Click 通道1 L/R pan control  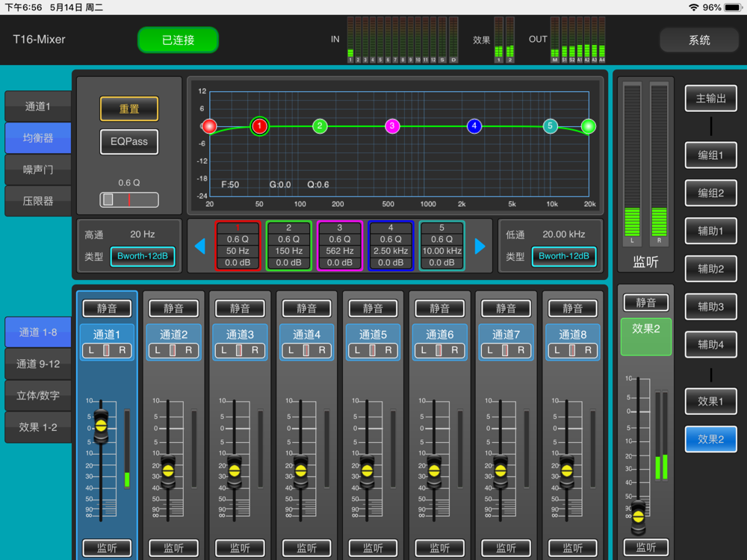(x=107, y=350)
